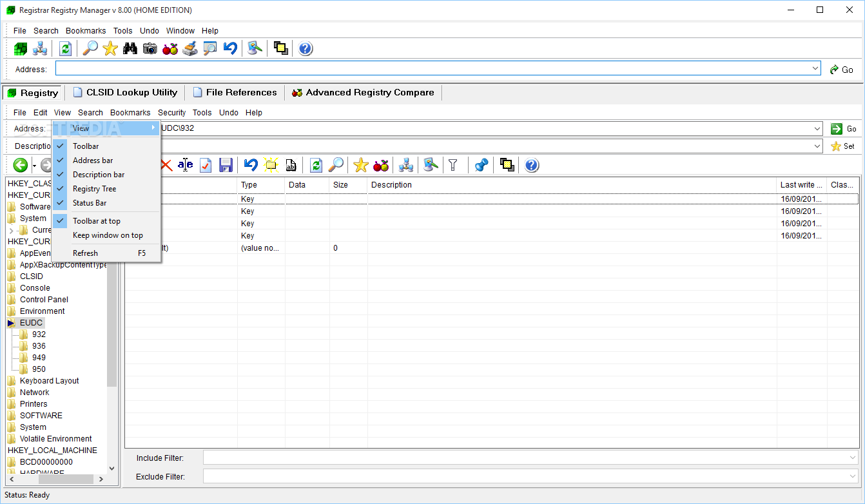This screenshot has height=504, width=865.
Task: Click the undo arrow in Registry tab toolbar
Action: (251, 166)
